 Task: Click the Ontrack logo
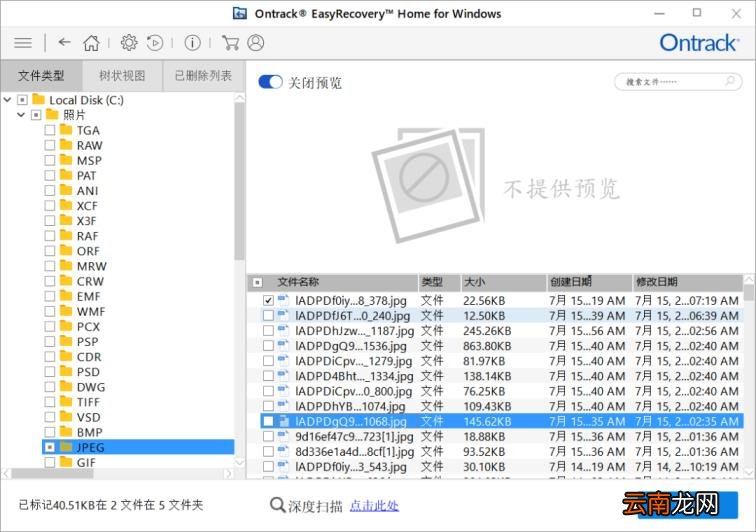point(699,43)
